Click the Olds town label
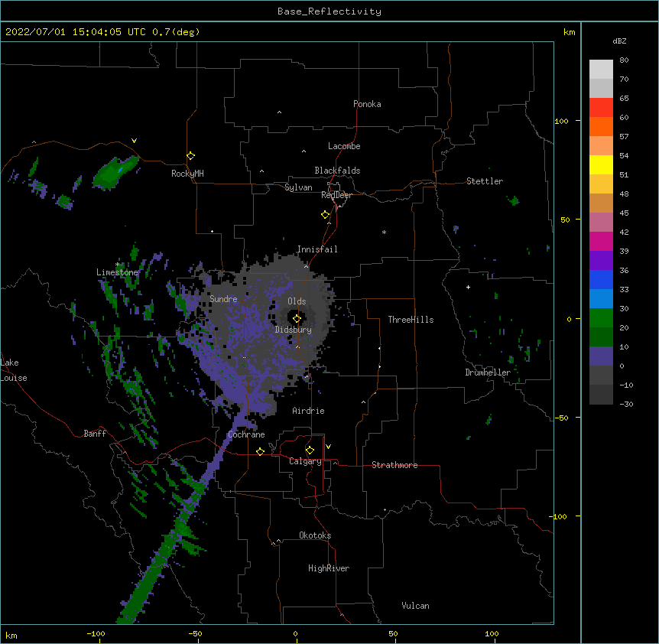 pos(297,301)
